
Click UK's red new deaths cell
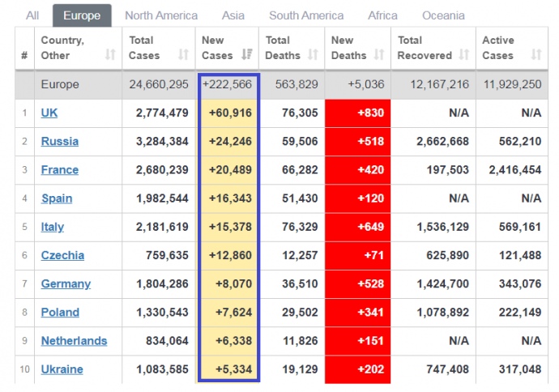[x=357, y=113]
